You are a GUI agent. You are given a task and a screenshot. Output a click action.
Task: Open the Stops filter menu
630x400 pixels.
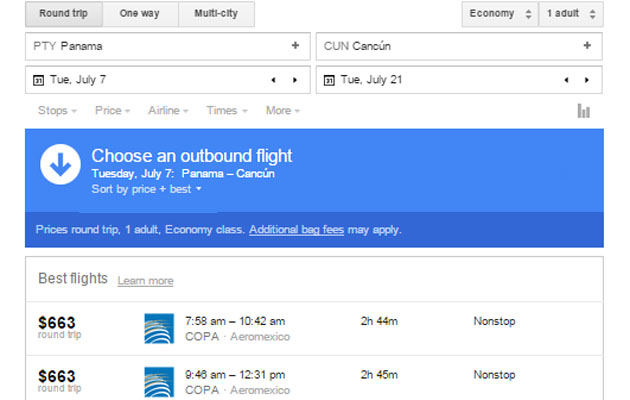point(57,110)
